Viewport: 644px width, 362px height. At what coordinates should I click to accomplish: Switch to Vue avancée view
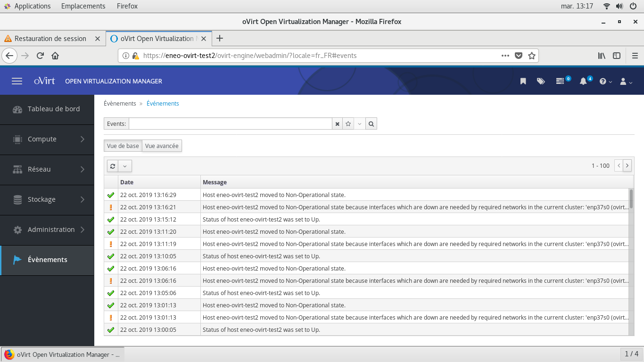click(x=162, y=146)
